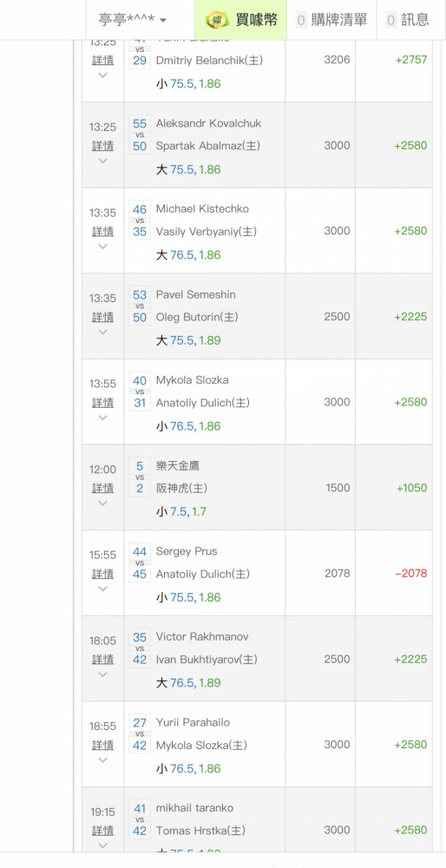Expand chevron under 18:55 Parahailo row
446x868 pixels.
103,760
